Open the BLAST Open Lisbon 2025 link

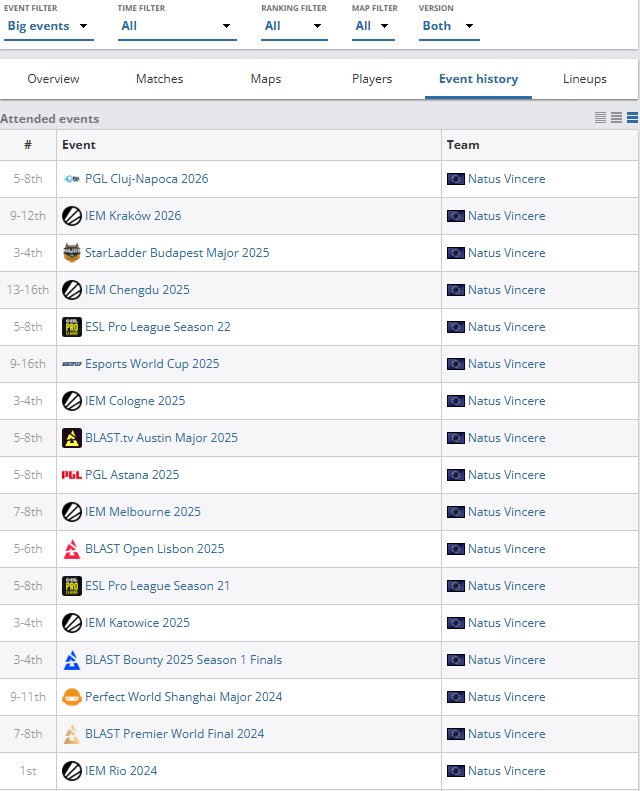point(155,549)
